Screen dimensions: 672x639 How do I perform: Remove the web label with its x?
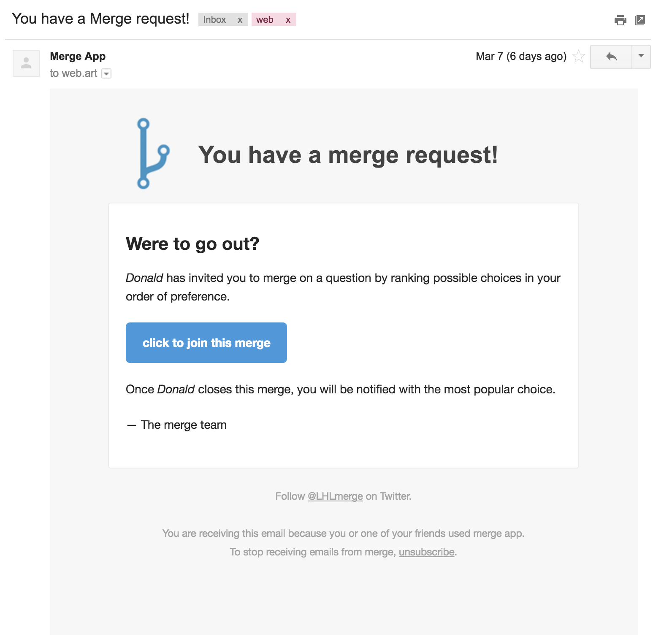pyautogui.click(x=288, y=20)
